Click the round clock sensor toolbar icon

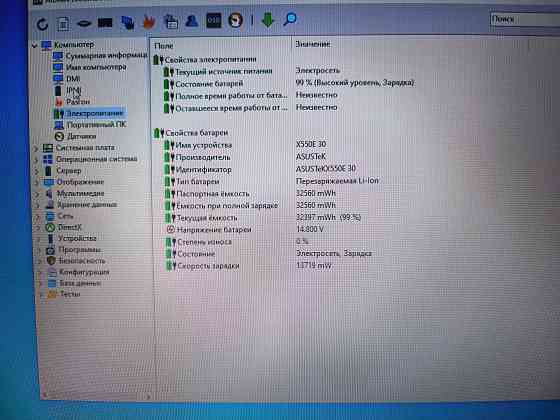coord(235,20)
